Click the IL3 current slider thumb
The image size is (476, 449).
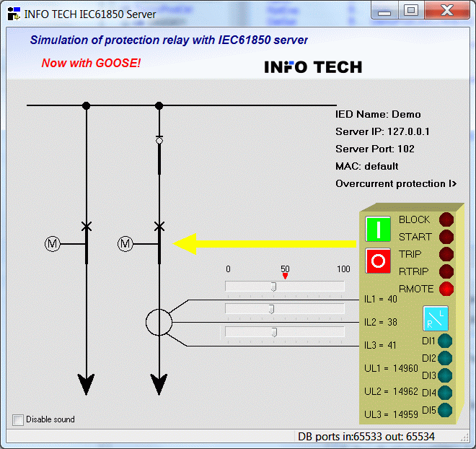click(x=274, y=332)
